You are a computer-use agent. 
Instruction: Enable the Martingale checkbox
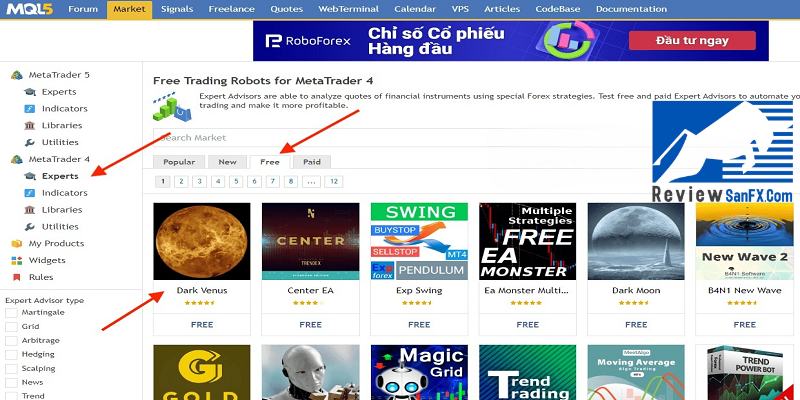point(11,312)
